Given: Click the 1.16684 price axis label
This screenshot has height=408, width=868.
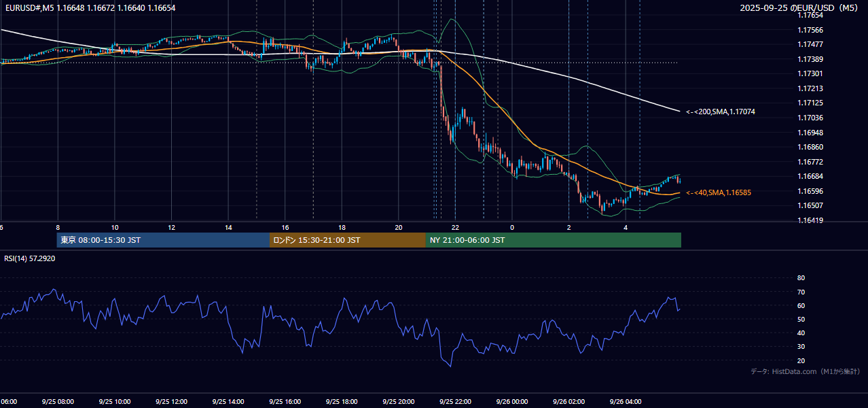Looking at the screenshot, I should (x=811, y=176).
